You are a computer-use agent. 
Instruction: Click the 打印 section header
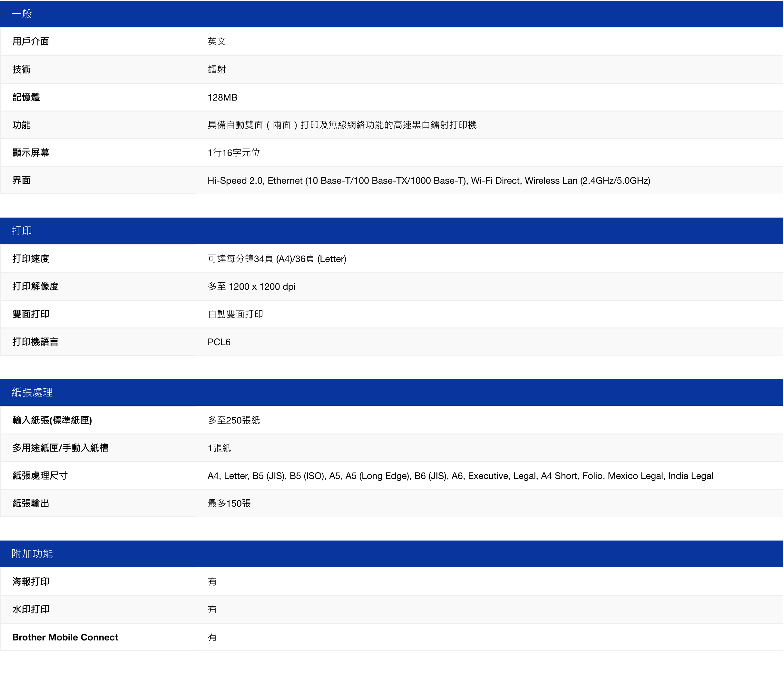pos(22,231)
